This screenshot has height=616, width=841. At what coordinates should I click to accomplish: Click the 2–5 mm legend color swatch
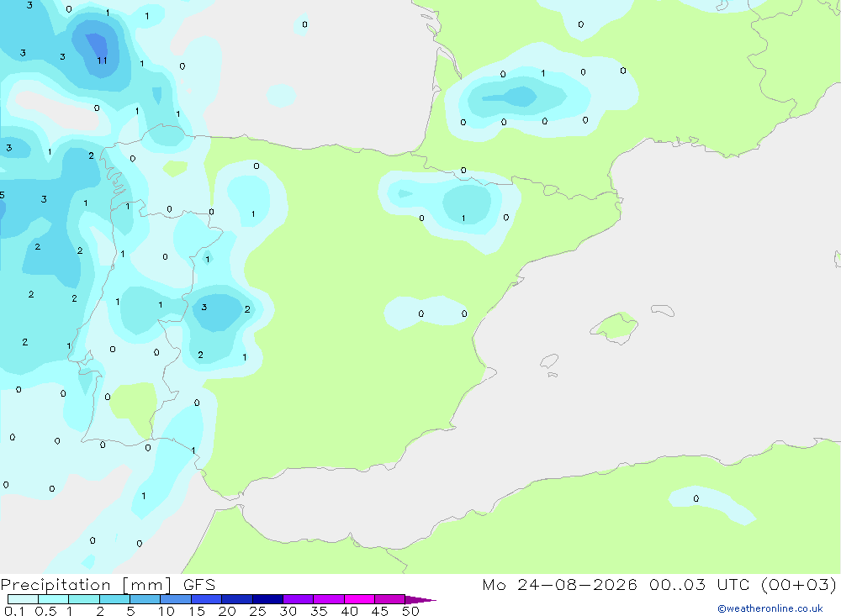coord(114,599)
